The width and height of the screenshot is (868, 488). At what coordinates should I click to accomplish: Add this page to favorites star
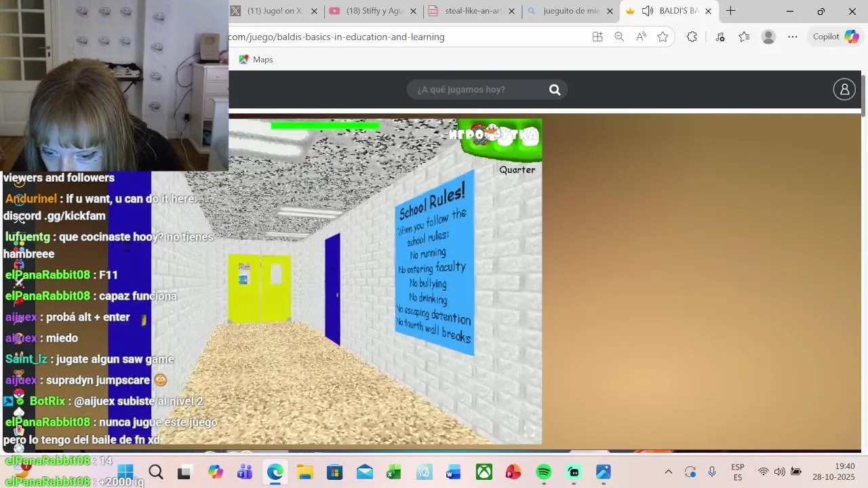(x=663, y=37)
